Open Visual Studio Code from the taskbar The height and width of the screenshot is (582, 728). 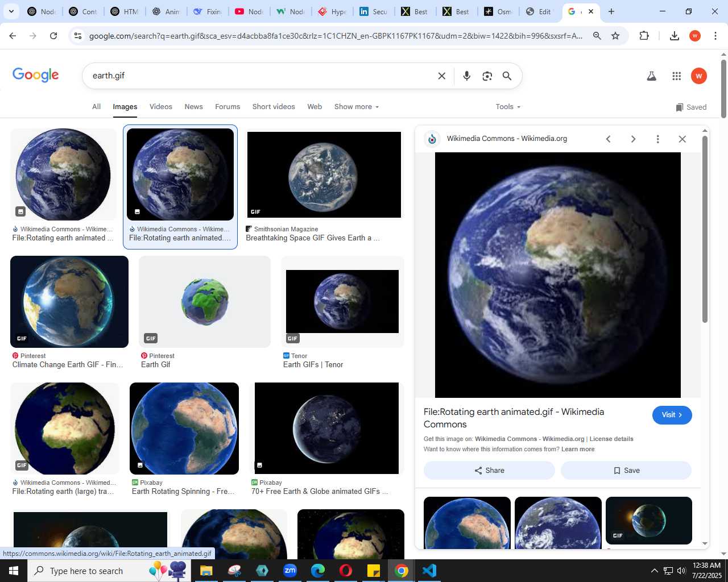pyautogui.click(x=429, y=571)
